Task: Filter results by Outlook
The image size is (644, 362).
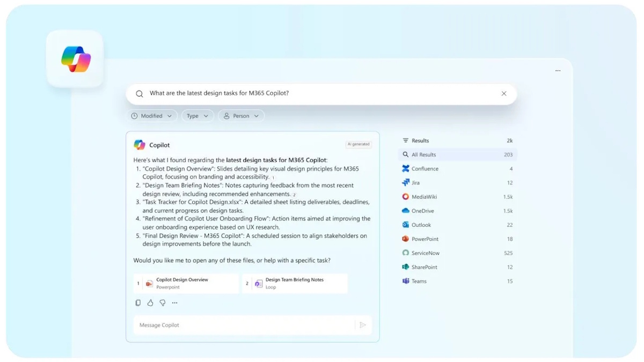Action: [458, 225]
